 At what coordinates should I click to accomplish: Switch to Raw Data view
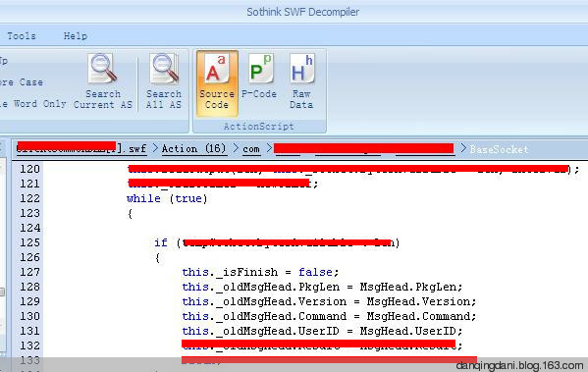click(301, 81)
